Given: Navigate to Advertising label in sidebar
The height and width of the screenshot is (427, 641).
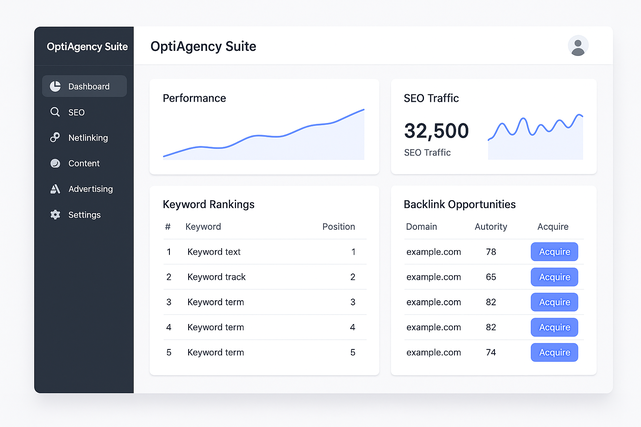Looking at the screenshot, I should (91, 189).
